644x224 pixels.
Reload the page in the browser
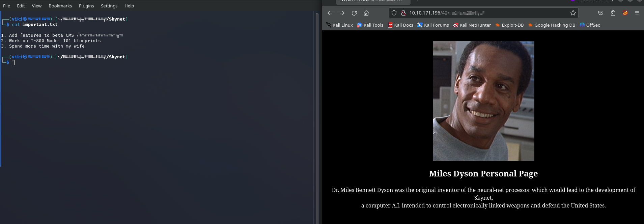tap(354, 13)
